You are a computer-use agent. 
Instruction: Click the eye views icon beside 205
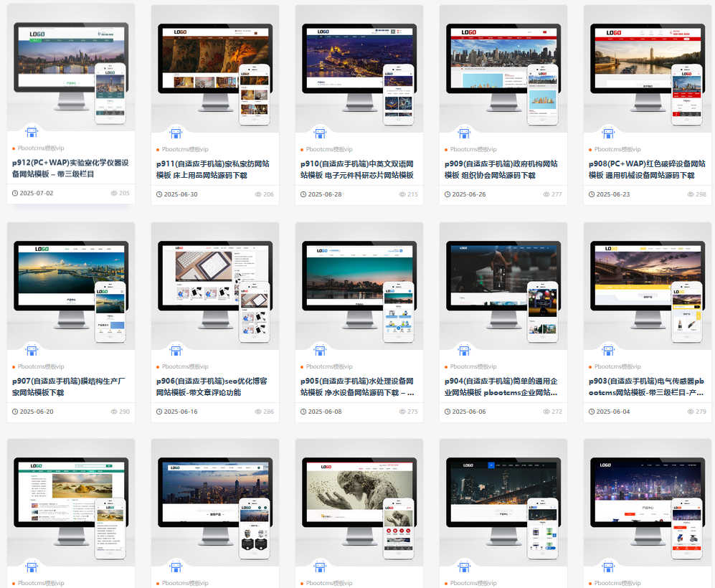[x=114, y=194]
